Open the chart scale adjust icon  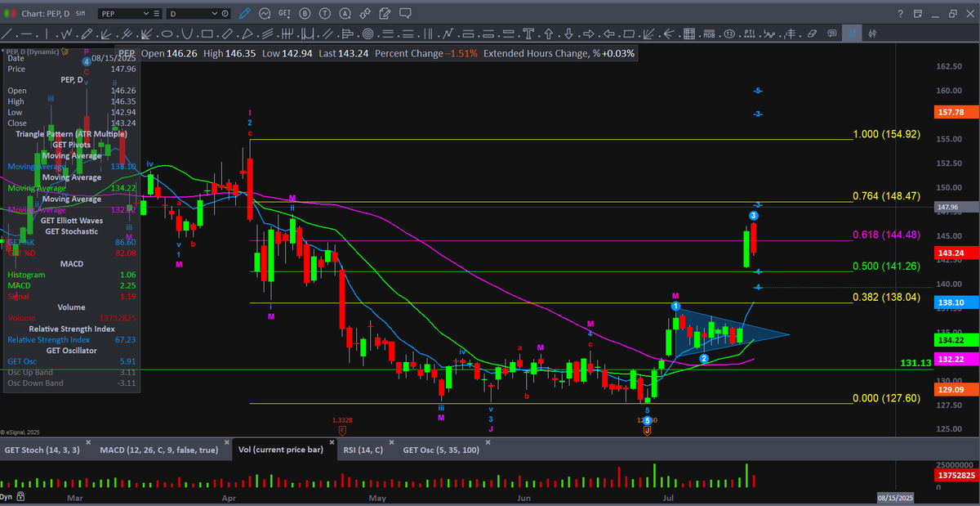click(873, 34)
